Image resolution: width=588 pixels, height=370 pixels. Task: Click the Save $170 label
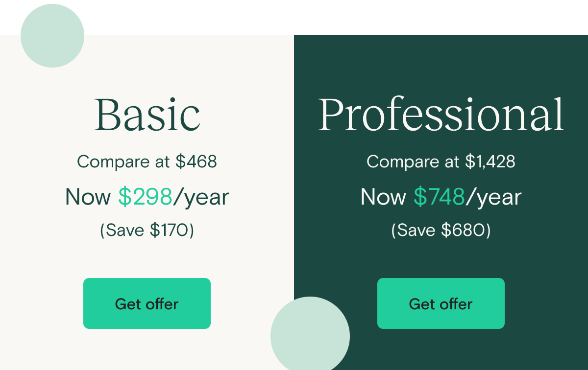147,230
